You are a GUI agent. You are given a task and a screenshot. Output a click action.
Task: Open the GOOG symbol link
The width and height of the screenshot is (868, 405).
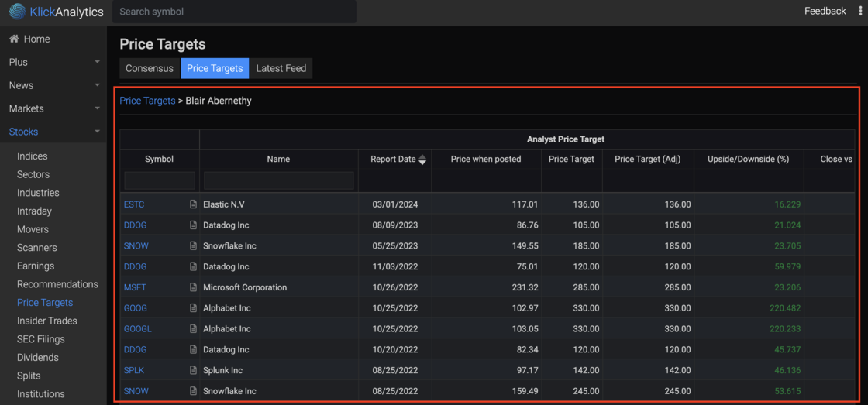coord(136,308)
